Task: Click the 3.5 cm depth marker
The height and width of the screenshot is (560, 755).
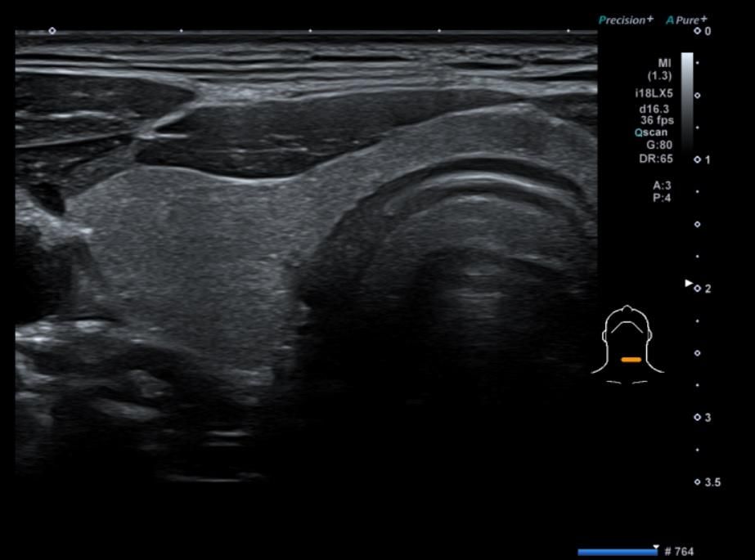Action: click(x=708, y=482)
